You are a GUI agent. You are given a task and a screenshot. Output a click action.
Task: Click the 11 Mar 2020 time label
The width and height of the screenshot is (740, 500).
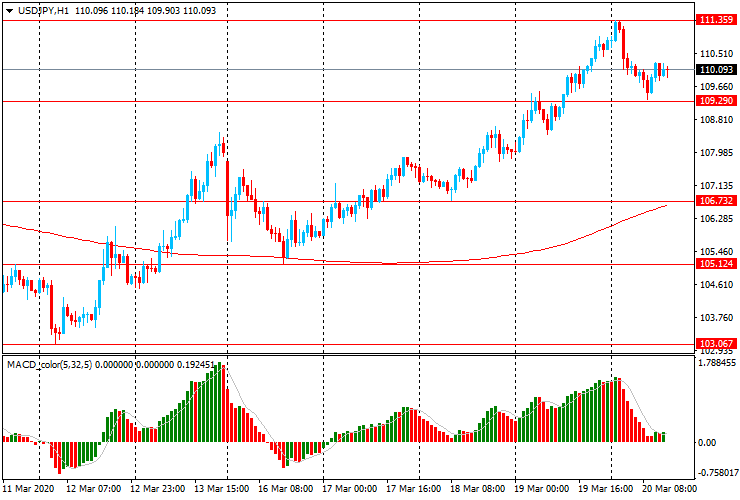(x=28, y=489)
